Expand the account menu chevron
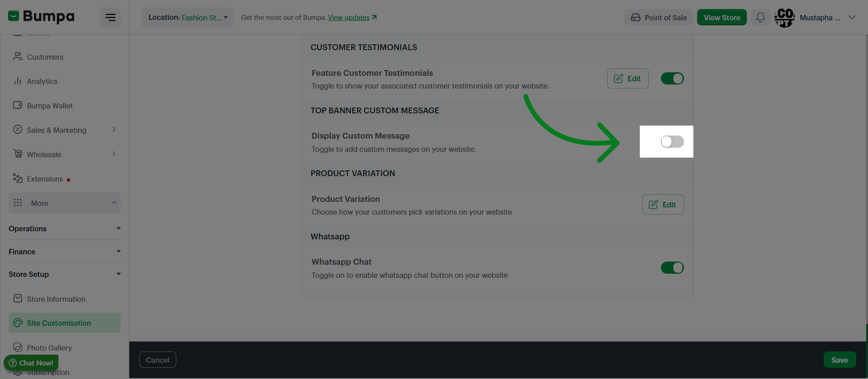Screen dimensions: 868x379 coord(852,18)
